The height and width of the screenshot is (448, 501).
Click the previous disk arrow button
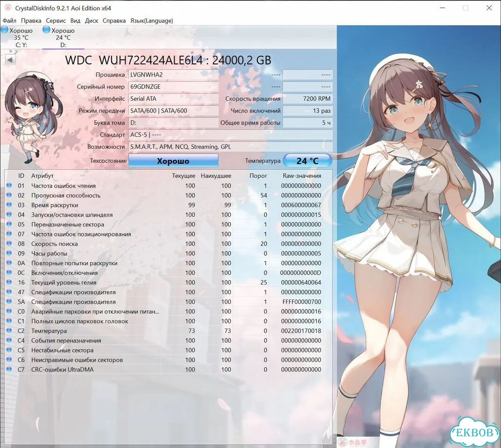pos(10,60)
